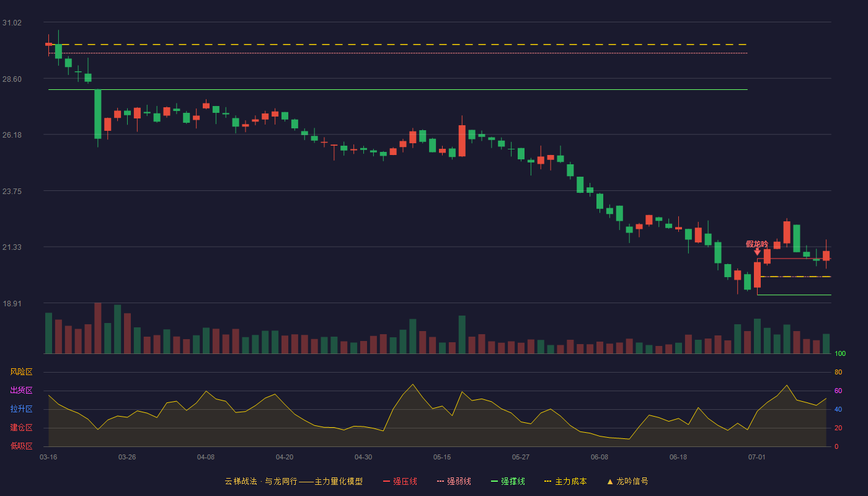This screenshot has width=868, height=496.
Task: Click the 21.33 price axis label
Action: pyautogui.click(x=12, y=247)
